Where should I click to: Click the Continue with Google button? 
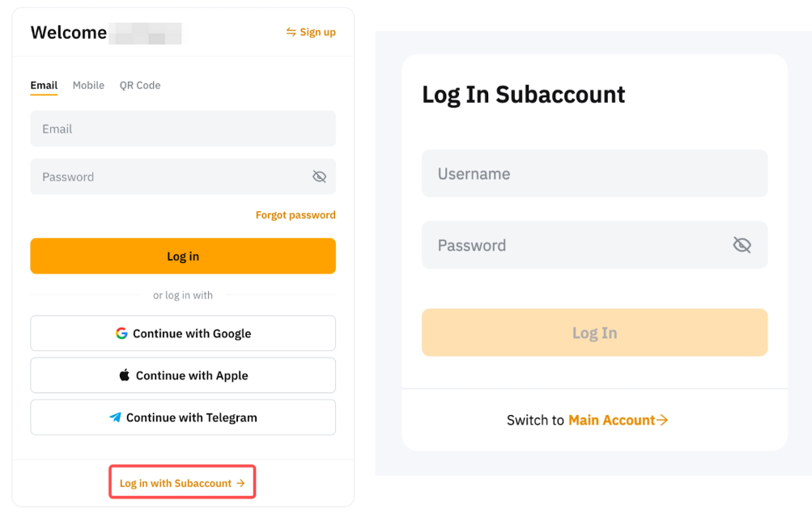click(x=183, y=333)
